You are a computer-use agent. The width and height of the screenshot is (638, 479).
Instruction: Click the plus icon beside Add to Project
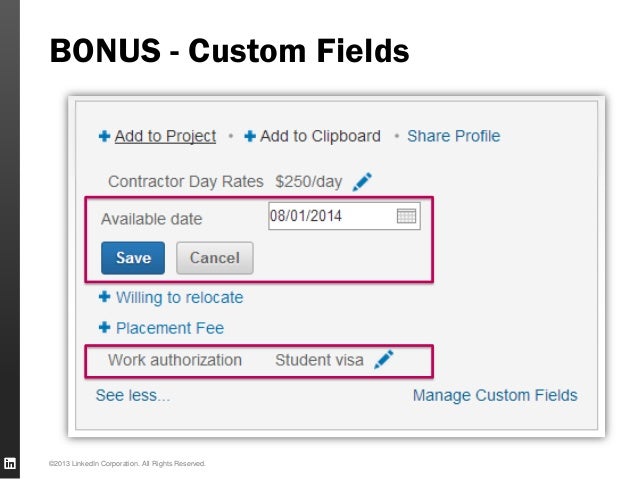pyautogui.click(x=104, y=136)
